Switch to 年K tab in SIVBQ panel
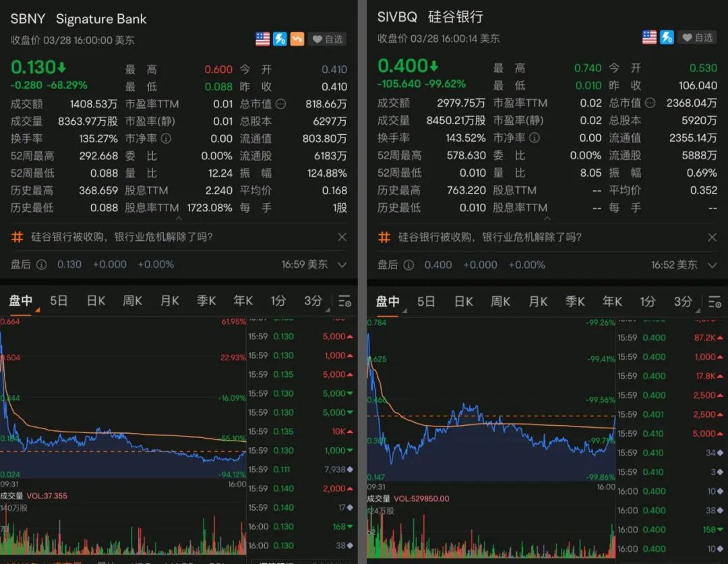 click(612, 302)
